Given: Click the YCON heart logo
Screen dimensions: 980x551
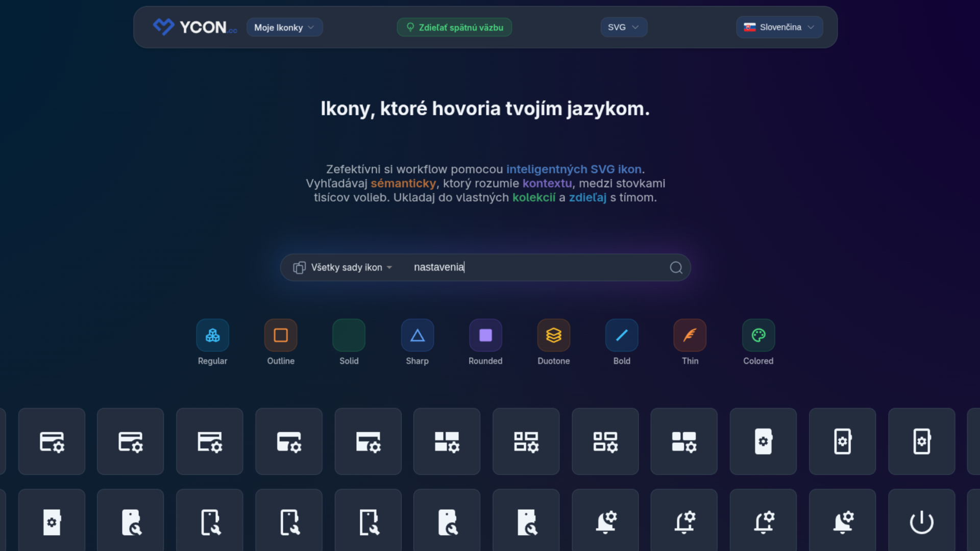Looking at the screenshot, I should click(164, 27).
